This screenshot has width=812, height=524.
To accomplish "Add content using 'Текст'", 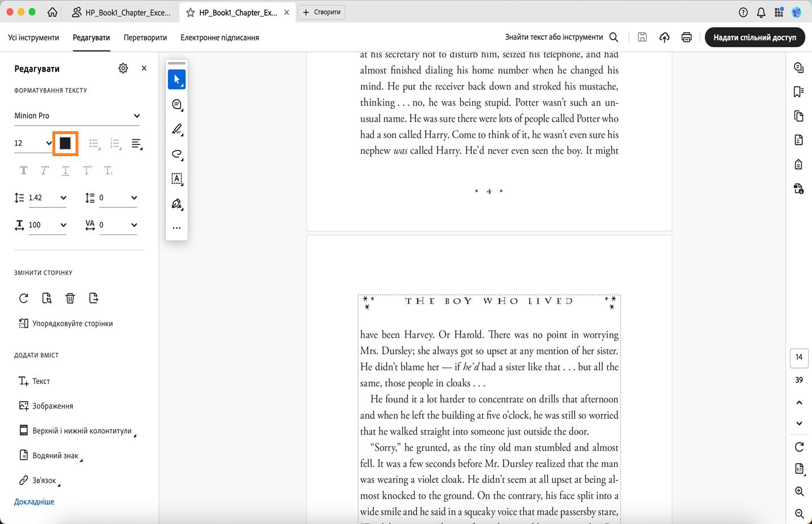I will point(34,381).
